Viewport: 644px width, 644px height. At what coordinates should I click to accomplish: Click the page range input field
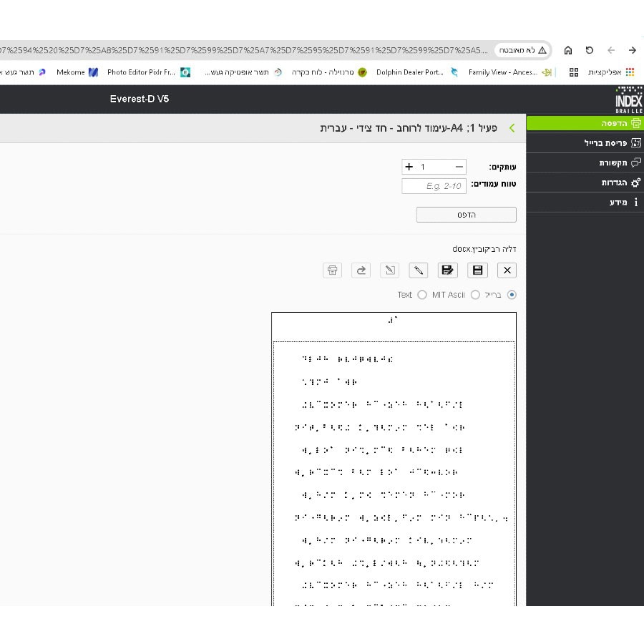[434, 186]
